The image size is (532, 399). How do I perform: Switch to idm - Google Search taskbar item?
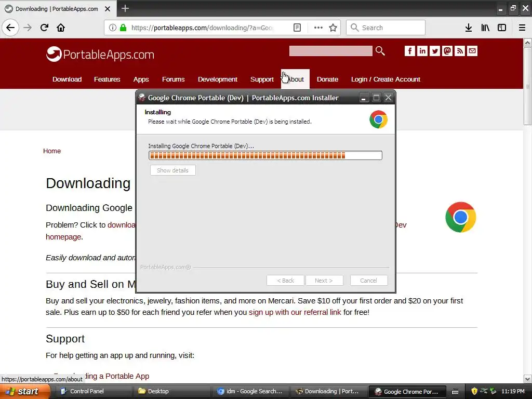tap(250, 391)
